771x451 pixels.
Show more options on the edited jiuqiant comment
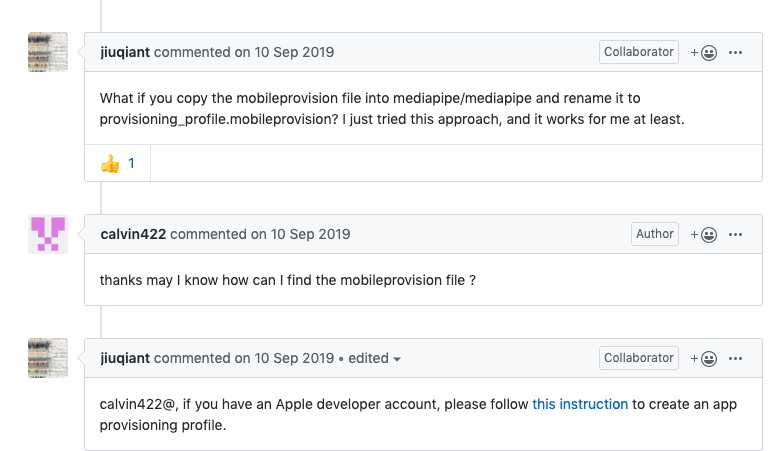point(736,358)
